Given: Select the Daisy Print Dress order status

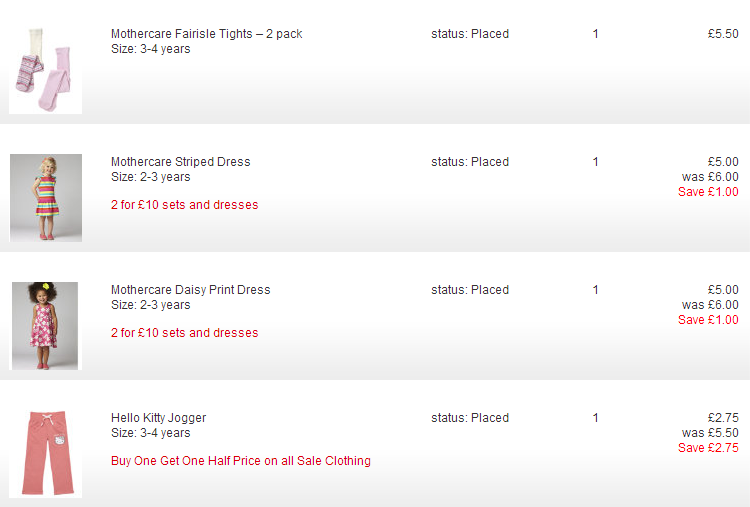Looking at the screenshot, I should (470, 290).
